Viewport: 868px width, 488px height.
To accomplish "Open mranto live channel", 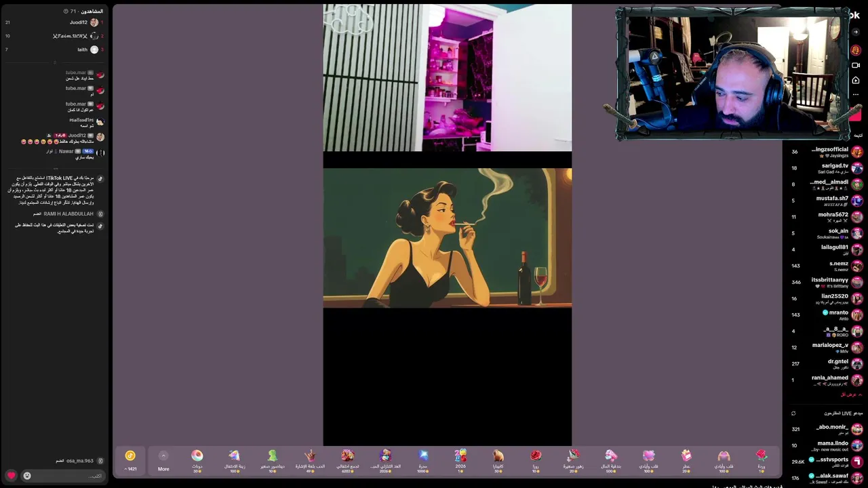I will [826, 314].
